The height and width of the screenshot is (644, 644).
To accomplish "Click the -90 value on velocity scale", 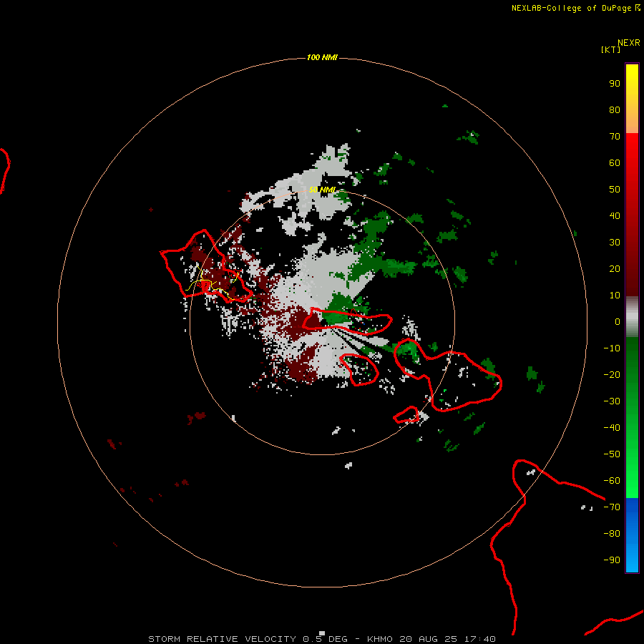I will point(612,560).
